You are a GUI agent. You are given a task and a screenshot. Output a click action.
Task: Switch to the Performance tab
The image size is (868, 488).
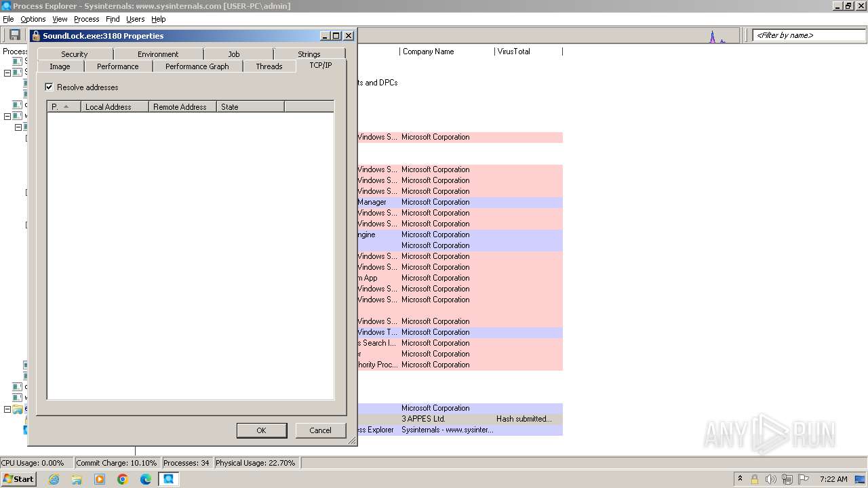[x=118, y=66]
